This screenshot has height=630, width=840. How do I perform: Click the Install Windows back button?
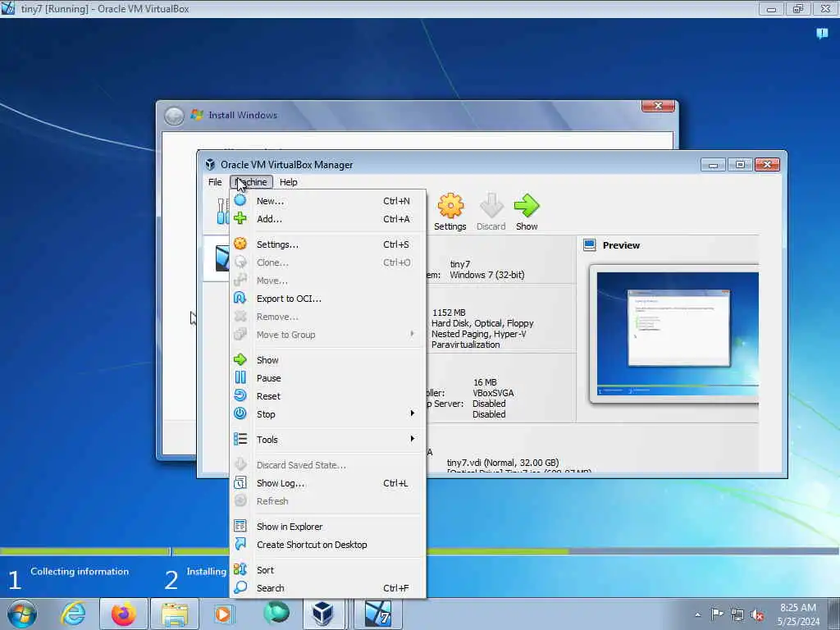(174, 115)
